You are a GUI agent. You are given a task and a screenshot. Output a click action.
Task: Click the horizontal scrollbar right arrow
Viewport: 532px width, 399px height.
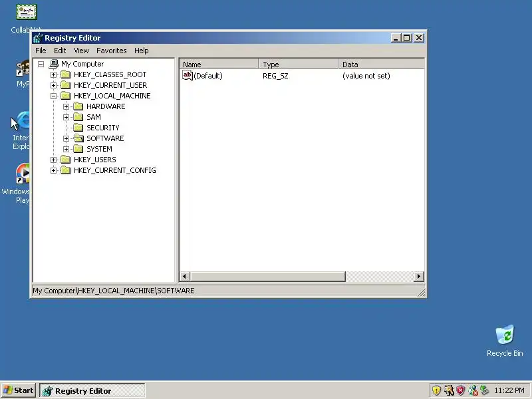point(419,276)
